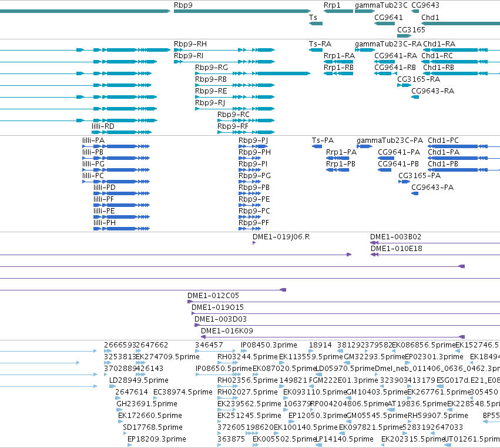Open transcript Rbp9-RF label
The height and width of the screenshot is (448, 500).
pyautogui.click(x=233, y=126)
